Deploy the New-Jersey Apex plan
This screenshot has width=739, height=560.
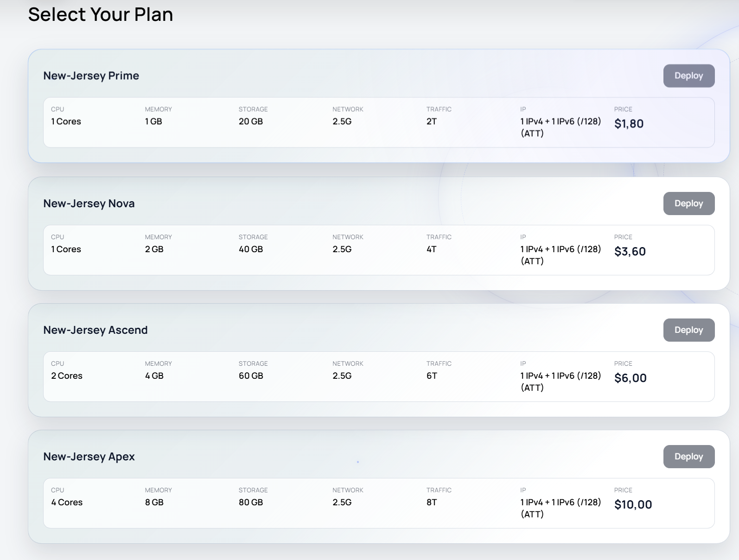pos(688,457)
